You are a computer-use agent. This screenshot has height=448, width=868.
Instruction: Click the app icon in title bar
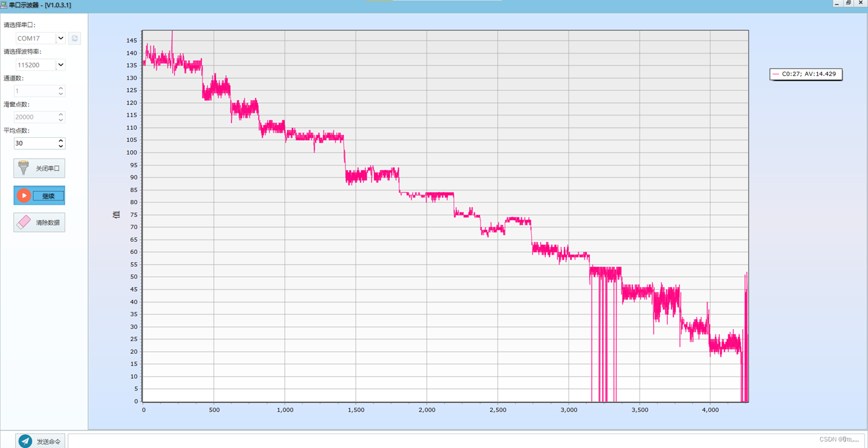pyautogui.click(x=4, y=5)
